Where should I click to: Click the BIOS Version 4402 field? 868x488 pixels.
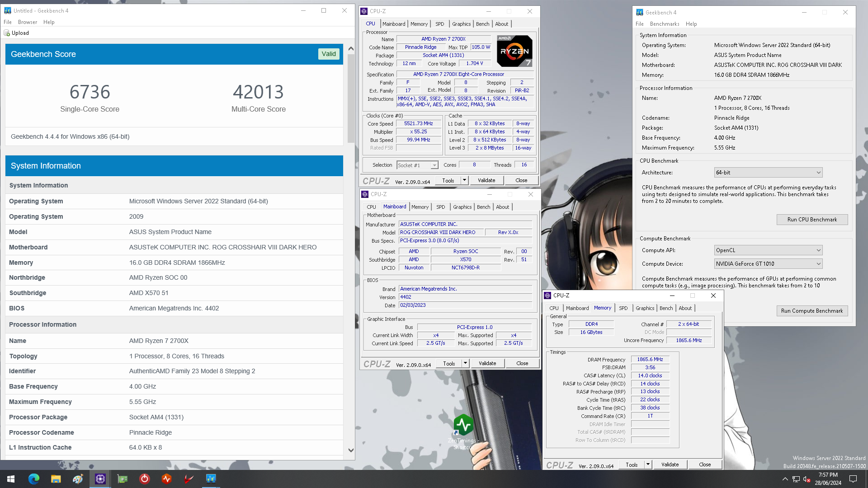(x=466, y=297)
